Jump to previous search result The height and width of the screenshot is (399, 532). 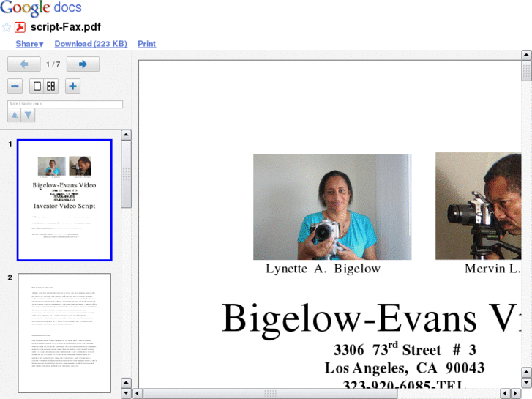(15, 116)
